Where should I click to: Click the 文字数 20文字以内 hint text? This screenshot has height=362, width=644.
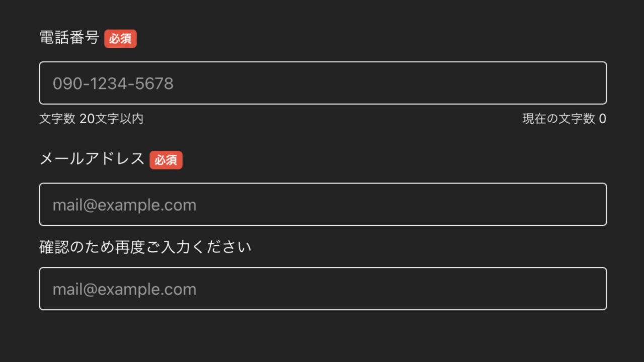91,119
